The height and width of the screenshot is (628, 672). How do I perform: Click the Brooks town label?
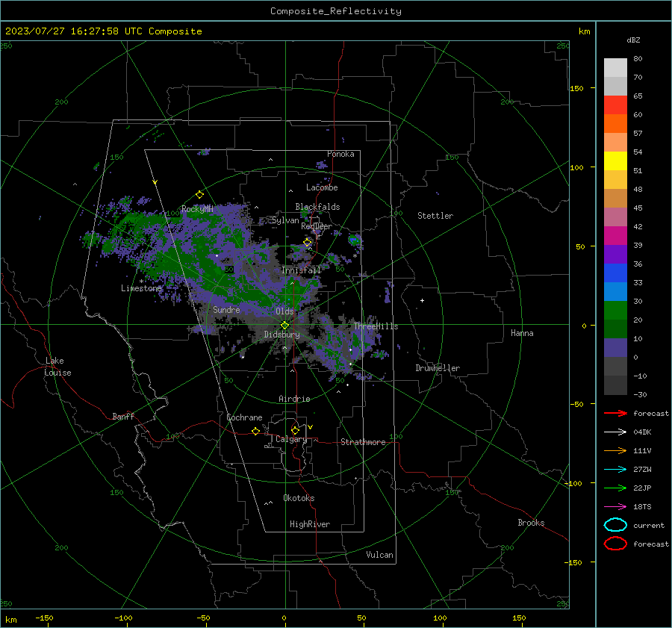tap(531, 523)
